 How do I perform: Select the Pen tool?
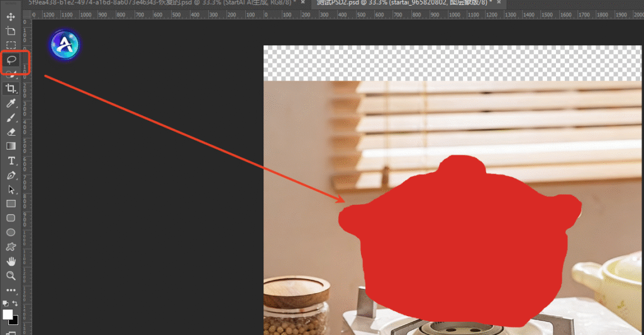point(11,175)
